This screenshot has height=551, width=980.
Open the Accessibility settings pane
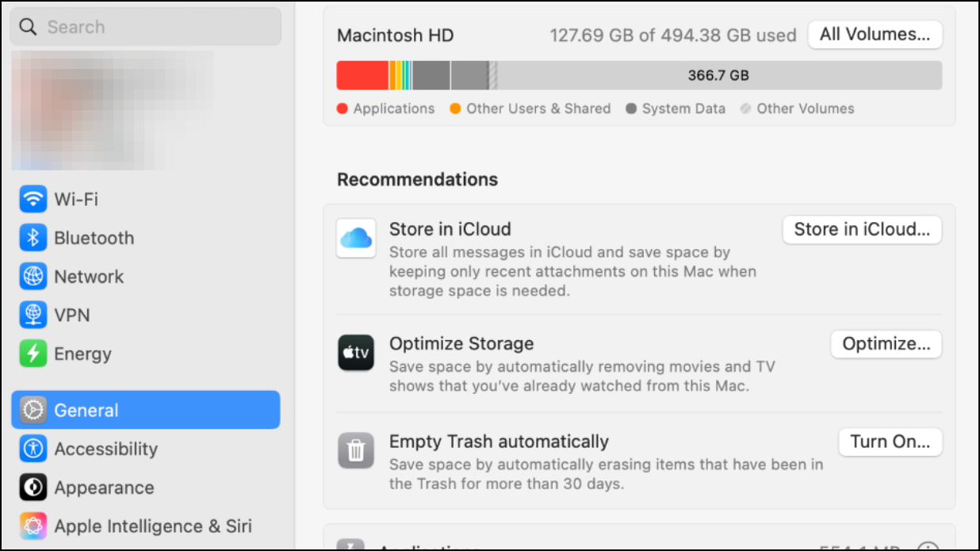tap(105, 449)
